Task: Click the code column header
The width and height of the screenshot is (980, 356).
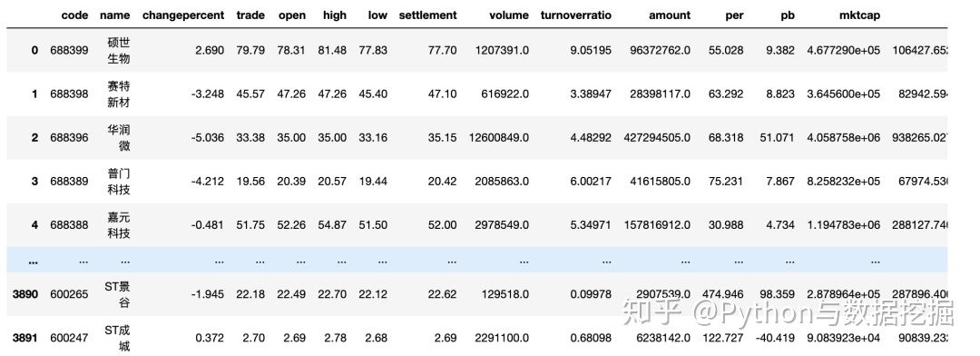Action: (x=74, y=15)
